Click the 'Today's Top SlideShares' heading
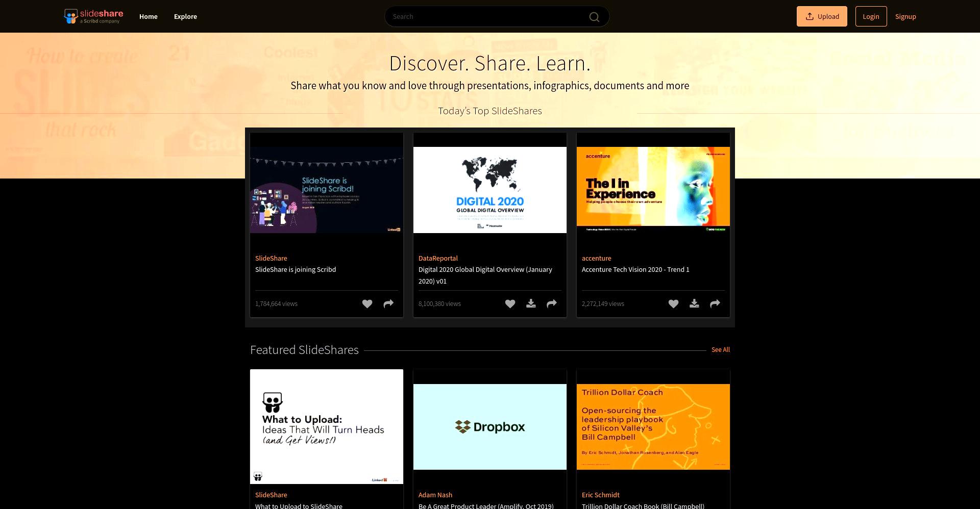This screenshot has width=980, height=509. (x=490, y=111)
